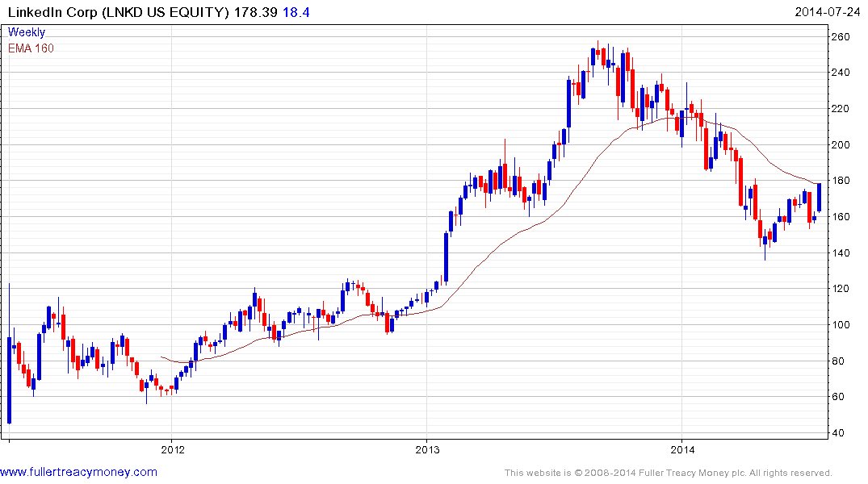Click the 140 price axis label
This screenshot has width=868, height=484.
tap(841, 252)
